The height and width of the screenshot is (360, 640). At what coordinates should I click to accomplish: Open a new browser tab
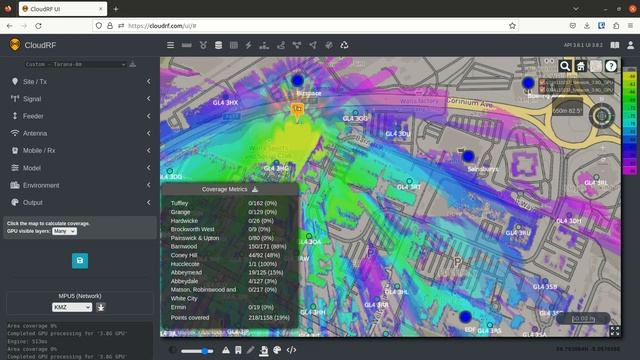(116, 9)
